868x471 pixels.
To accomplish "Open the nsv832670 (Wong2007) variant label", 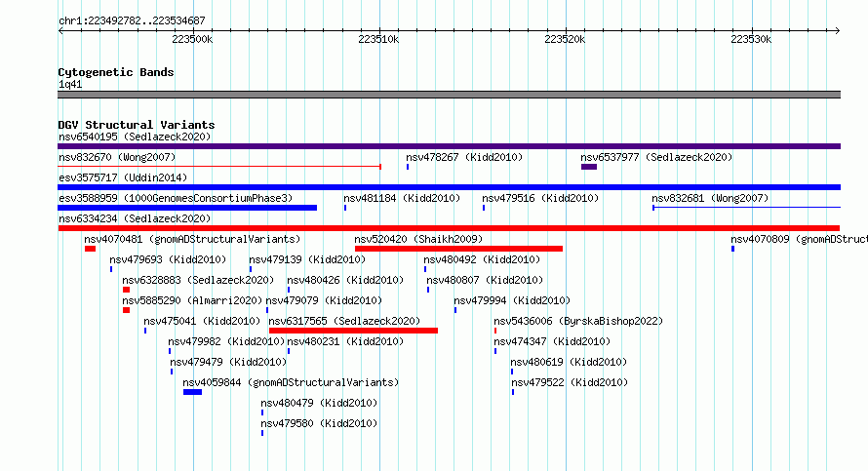I will [x=117, y=157].
